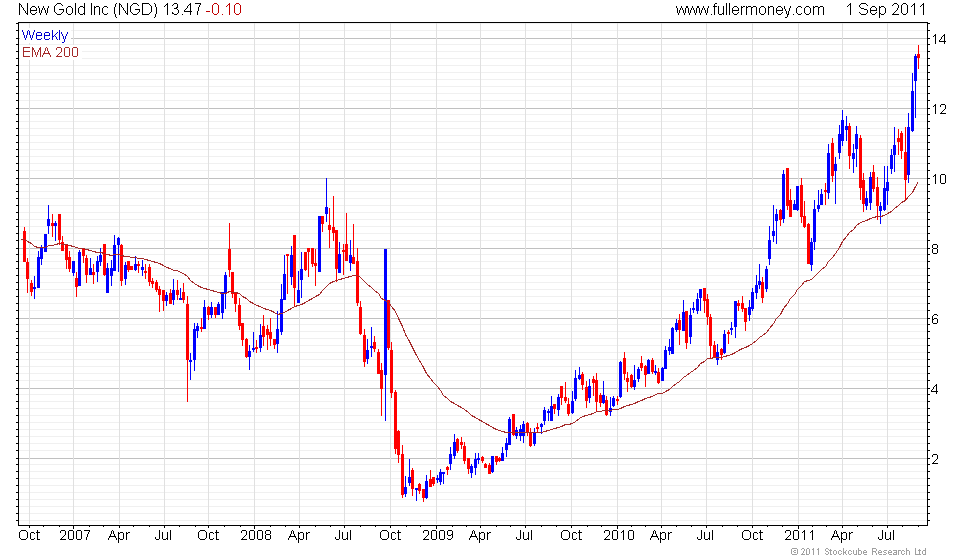Image resolution: width=980 pixels, height=560 pixels.
Task: Click the 2010 year label on time axis
Action: click(x=619, y=535)
